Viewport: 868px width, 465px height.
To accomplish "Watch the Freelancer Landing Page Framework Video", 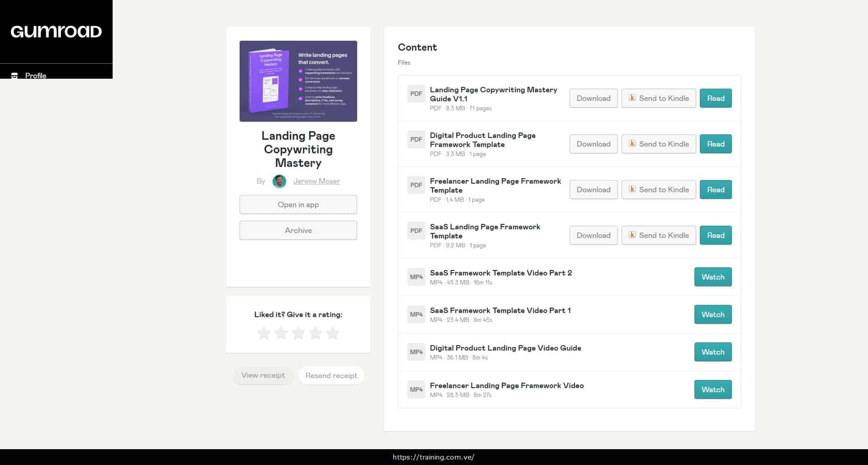I will click(x=713, y=389).
